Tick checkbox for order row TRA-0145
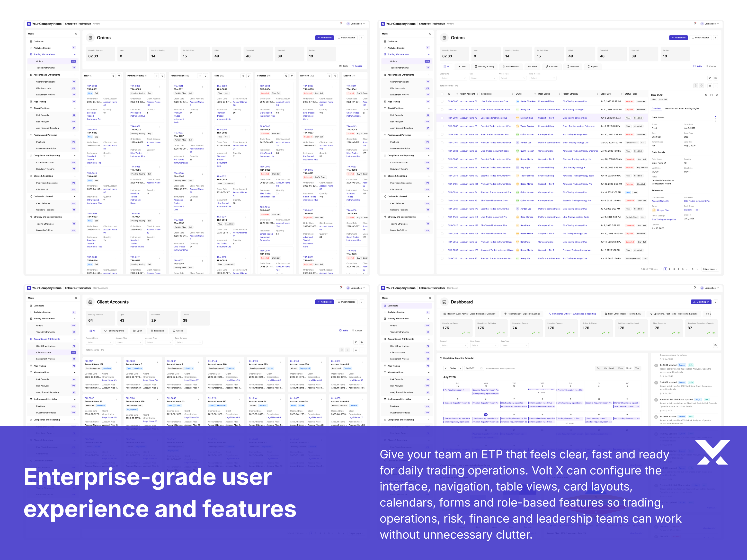This screenshot has height=560, width=747. [x=442, y=143]
